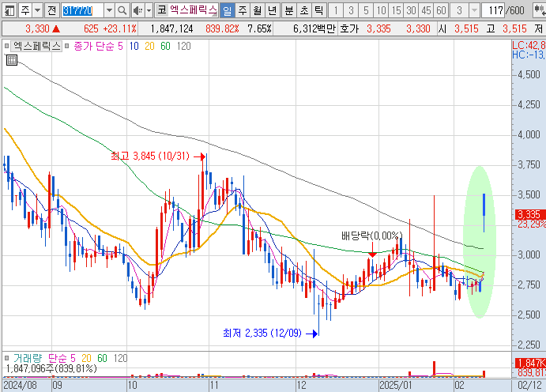The width and height of the screenshot is (546, 392).
Task: Open the stock code history dropdown
Action: pyautogui.click(x=109, y=10)
